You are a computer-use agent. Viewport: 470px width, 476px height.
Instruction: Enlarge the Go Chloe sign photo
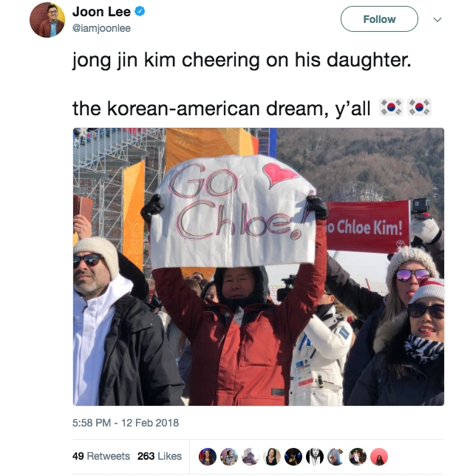click(x=259, y=267)
